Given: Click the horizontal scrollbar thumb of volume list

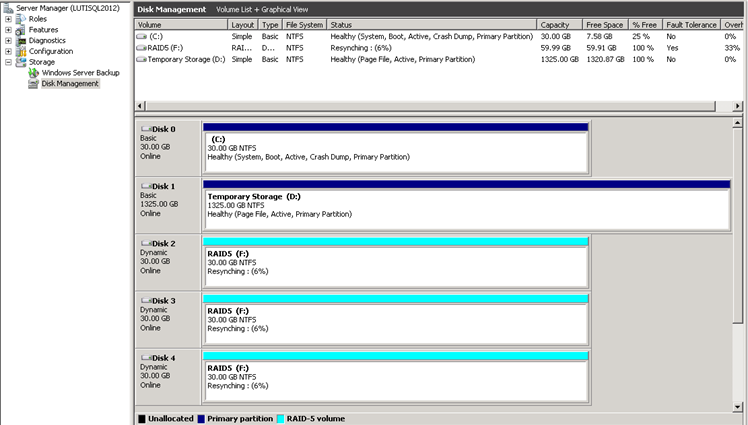Looking at the screenshot, I should pyautogui.click(x=430, y=106).
